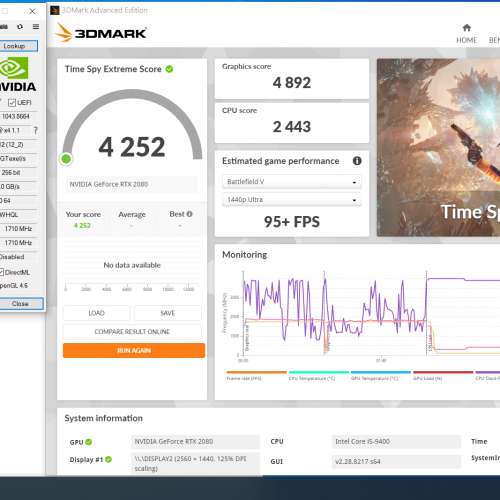This screenshot has width=500, height=500.
Task: Click the refresh icon in the GPU-Z toolbar
Action: tap(20, 27)
